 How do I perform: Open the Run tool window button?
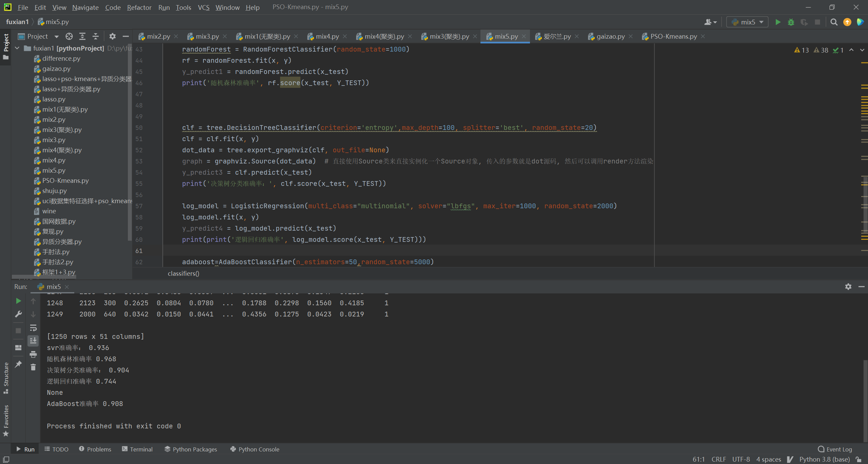25,449
